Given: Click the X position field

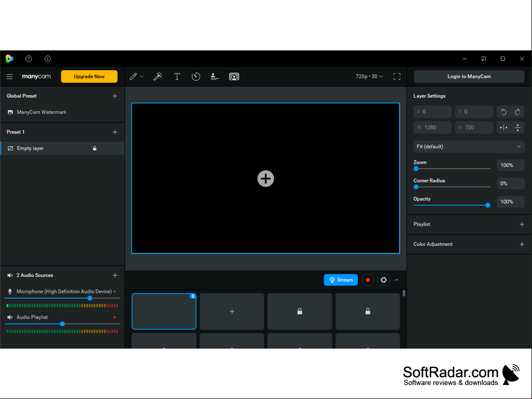Looking at the screenshot, I should pyautogui.click(x=432, y=112).
